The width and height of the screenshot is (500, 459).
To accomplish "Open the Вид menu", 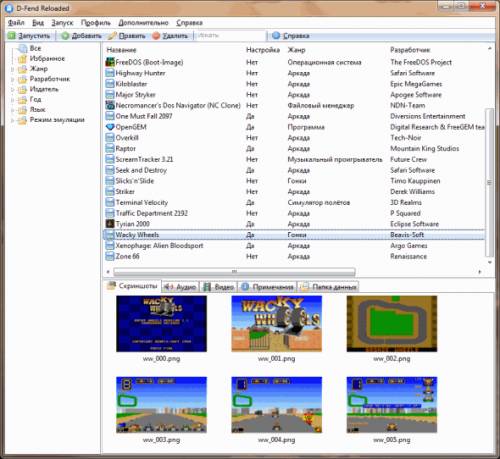I will [x=38, y=23].
